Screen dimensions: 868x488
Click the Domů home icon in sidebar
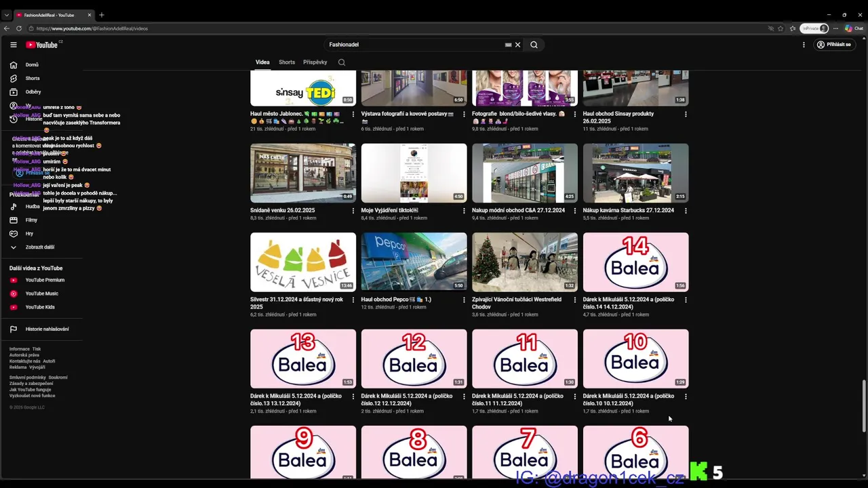click(x=13, y=65)
